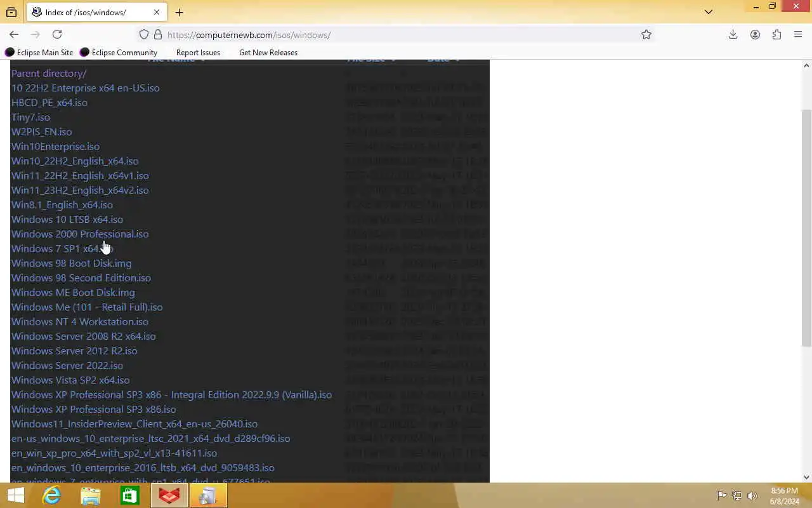The width and height of the screenshot is (812, 508).
Task: Open a new tab with plus button
Action: [180, 12]
